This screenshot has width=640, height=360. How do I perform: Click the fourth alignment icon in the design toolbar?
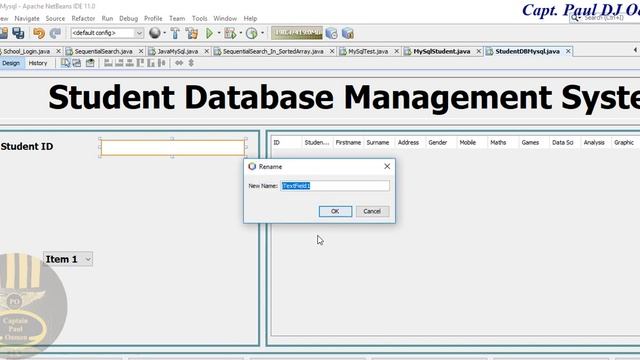click(140, 63)
